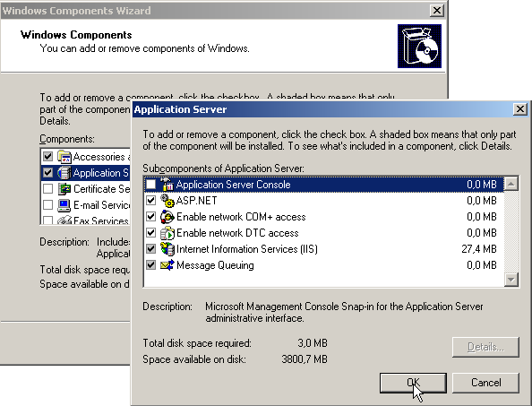Click the E-mail Services computer icon

(64, 205)
